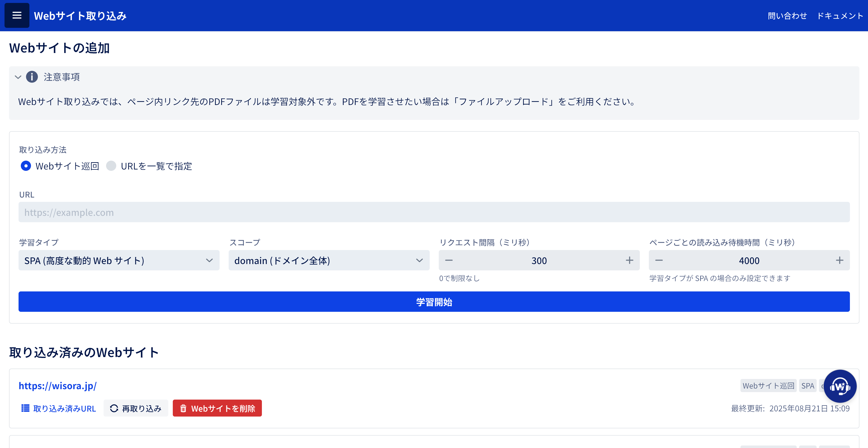Select the Webサイト巡回 radio option
This screenshot has width=868, height=448.
point(26,166)
